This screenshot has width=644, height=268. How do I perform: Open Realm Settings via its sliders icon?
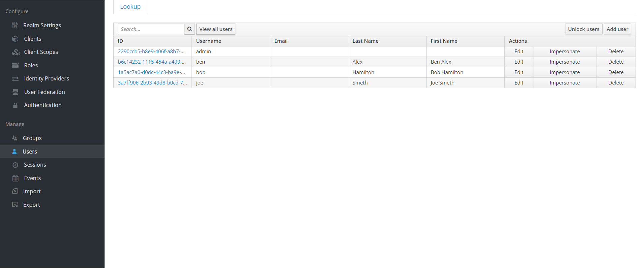click(15, 25)
